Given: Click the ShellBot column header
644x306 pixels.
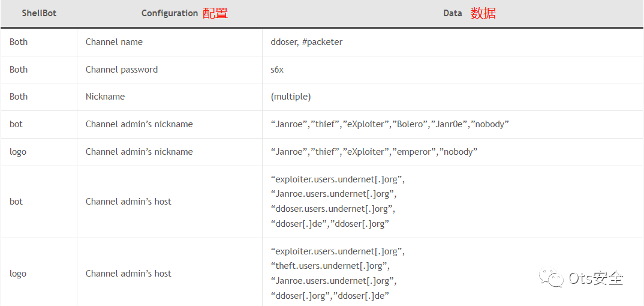Looking at the screenshot, I should tap(39, 13).
